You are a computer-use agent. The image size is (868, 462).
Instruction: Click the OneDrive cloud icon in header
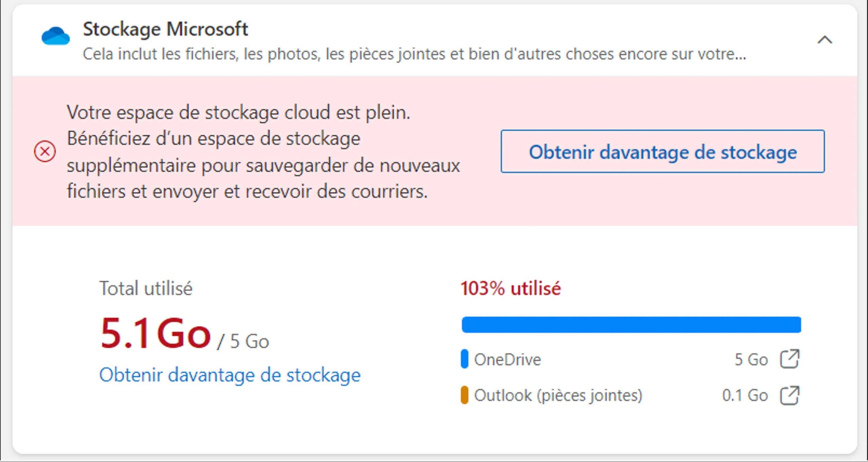tap(56, 36)
